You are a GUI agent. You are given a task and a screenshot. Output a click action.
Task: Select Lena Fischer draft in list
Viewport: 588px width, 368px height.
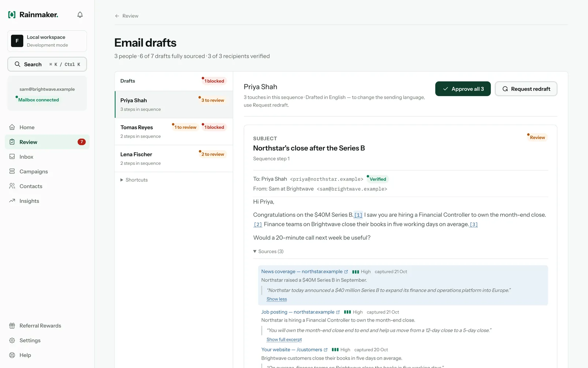point(174,158)
